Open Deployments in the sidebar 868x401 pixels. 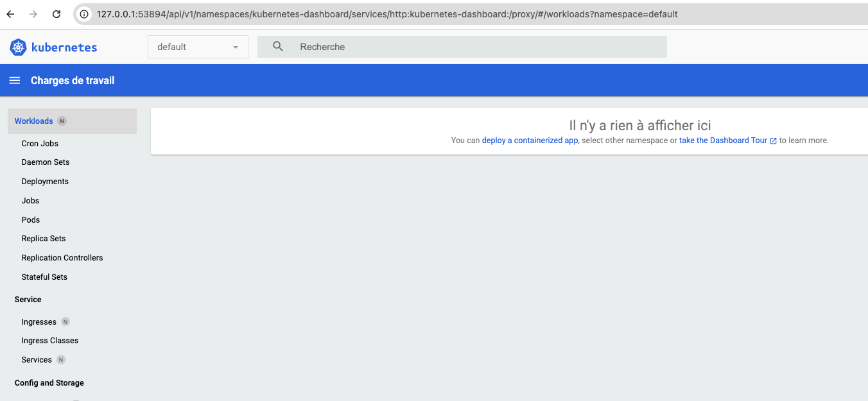pyautogui.click(x=45, y=182)
